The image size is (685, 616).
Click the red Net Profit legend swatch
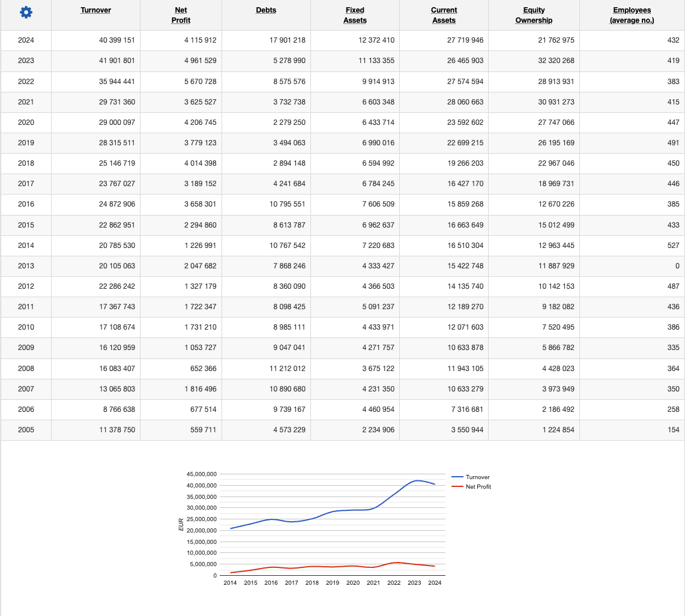(457, 487)
